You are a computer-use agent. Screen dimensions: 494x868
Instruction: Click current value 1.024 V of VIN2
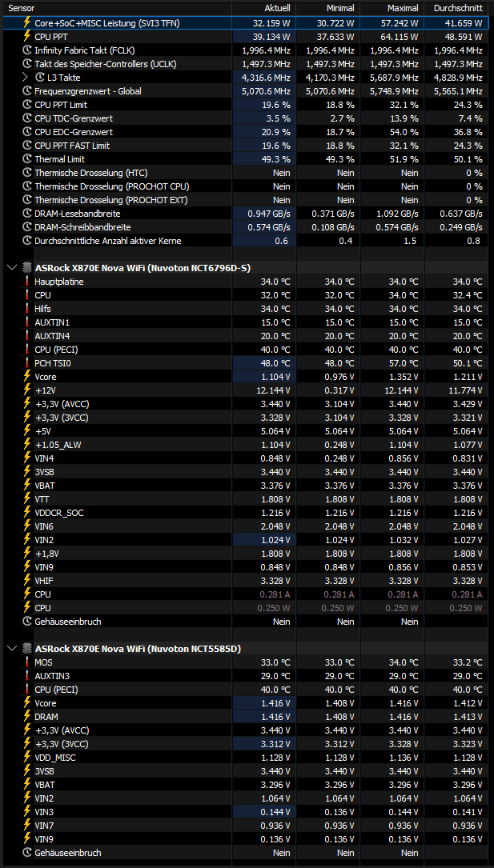(275, 539)
